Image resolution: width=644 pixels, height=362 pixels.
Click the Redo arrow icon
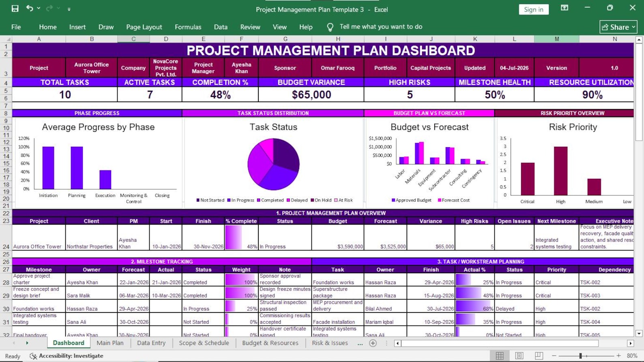(49, 8)
